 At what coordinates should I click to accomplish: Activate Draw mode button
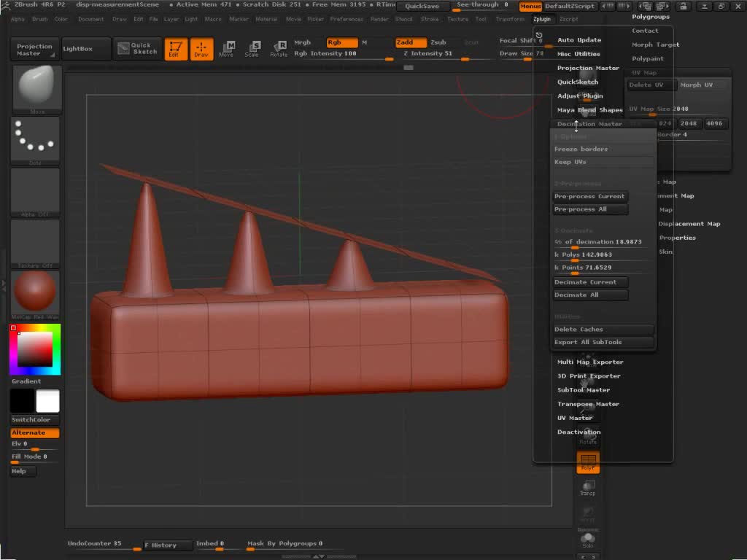[201, 49]
